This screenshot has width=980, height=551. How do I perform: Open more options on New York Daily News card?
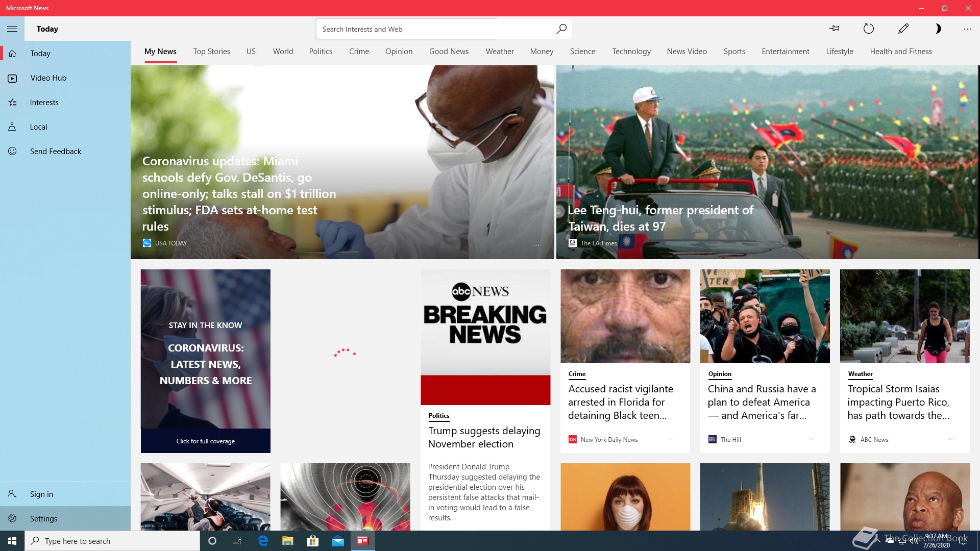(x=672, y=439)
